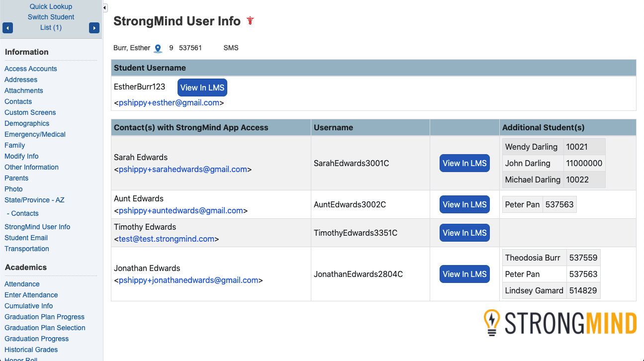Open Graduation Progress page
Screen dimensions: 644x361
37,339
